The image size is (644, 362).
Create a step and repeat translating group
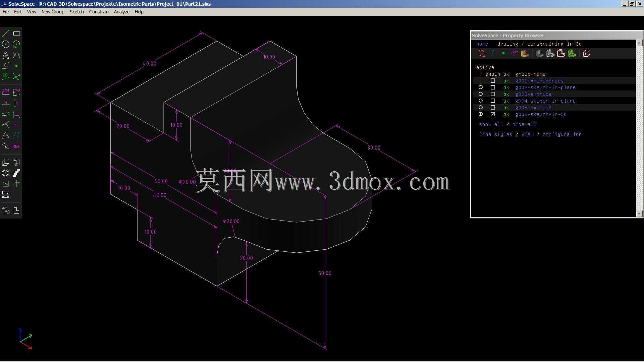(16, 173)
